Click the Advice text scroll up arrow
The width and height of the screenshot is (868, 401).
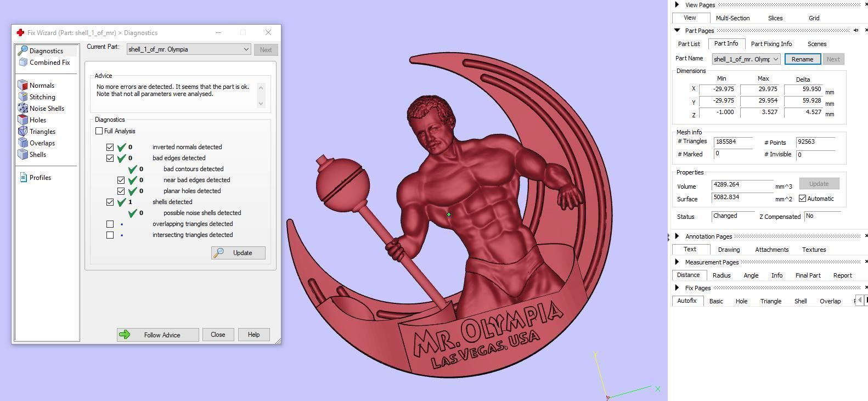click(261, 87)
